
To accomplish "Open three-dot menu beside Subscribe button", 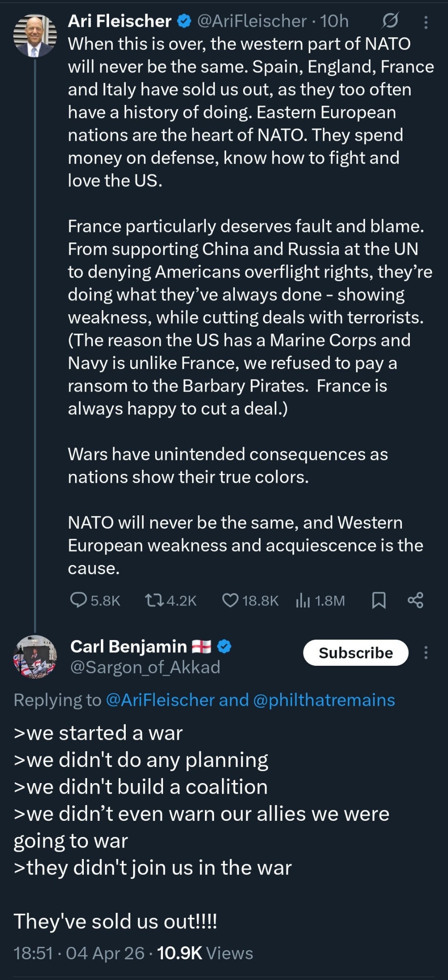I will tap(426, 652).
